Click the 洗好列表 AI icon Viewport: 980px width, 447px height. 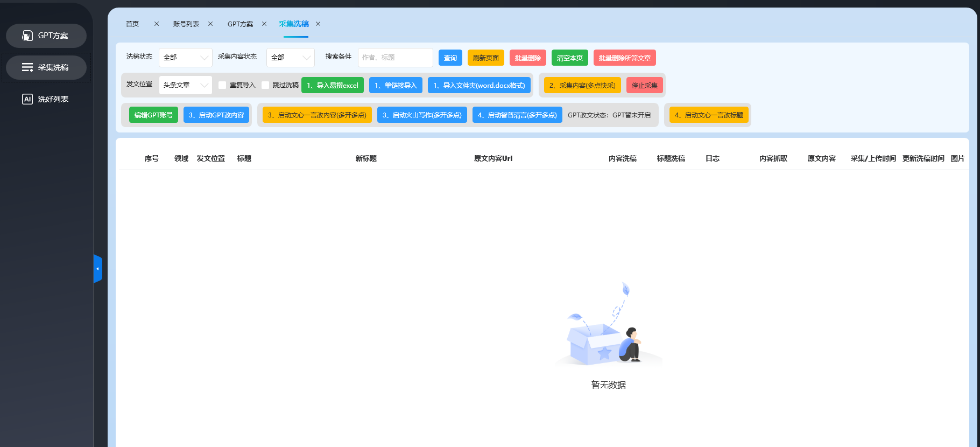pyautogui.click(x=27, y=99)
